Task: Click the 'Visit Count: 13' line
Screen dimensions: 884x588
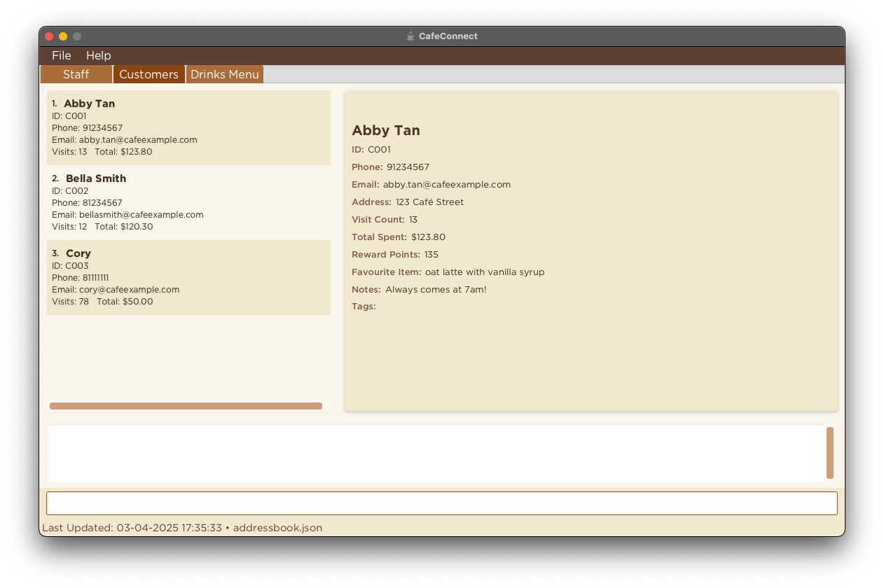Action: click(x=385, y=220)
